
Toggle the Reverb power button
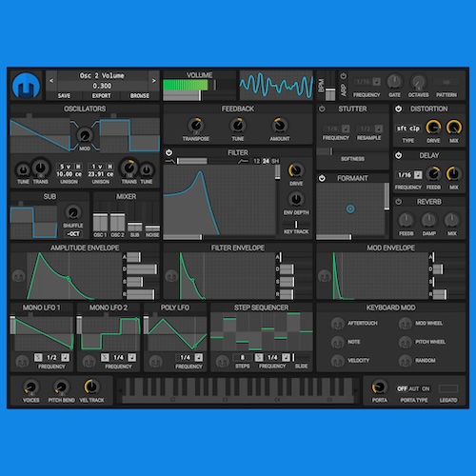click(398, 202)
